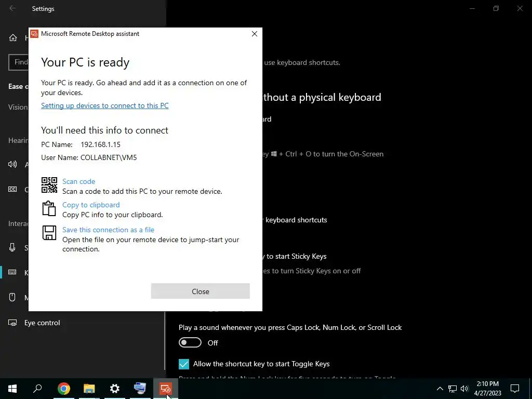Click the Settings back arrow

(12, 8)
